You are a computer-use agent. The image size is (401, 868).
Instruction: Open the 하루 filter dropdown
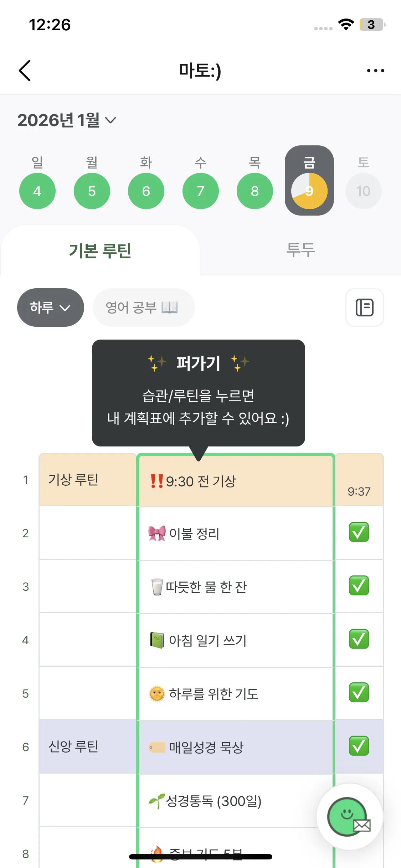point(50,308)
